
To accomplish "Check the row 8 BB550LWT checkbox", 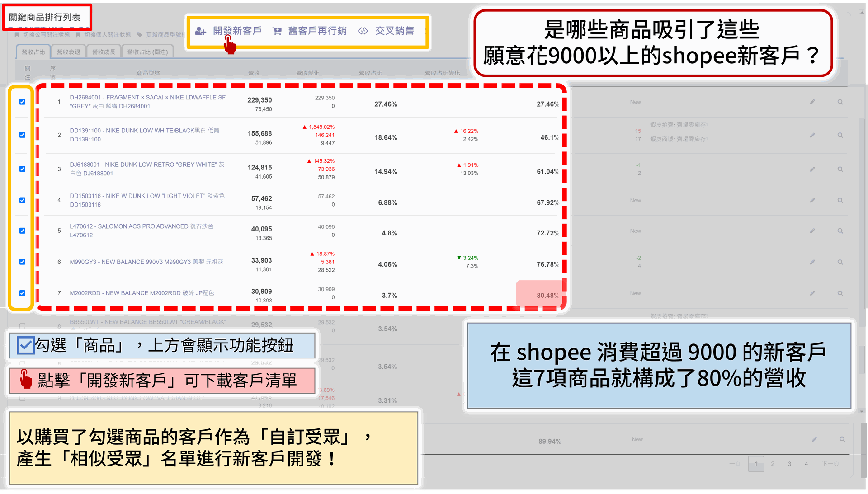I will pyautogui.click(x=22, y=326).
